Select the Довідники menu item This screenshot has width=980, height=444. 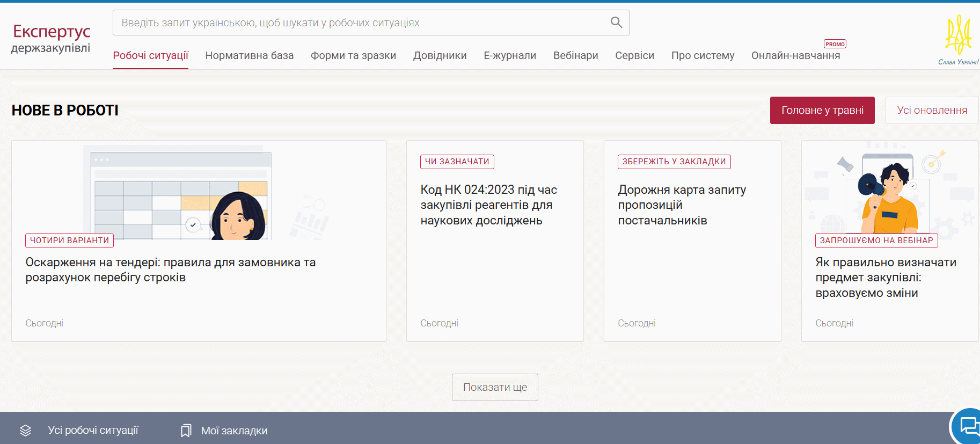(x=440, y=56)
